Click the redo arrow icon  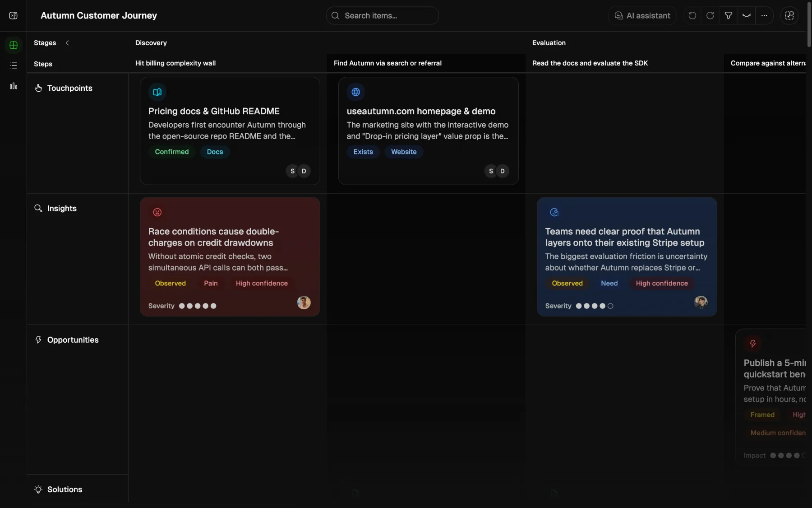pos(710,15)
